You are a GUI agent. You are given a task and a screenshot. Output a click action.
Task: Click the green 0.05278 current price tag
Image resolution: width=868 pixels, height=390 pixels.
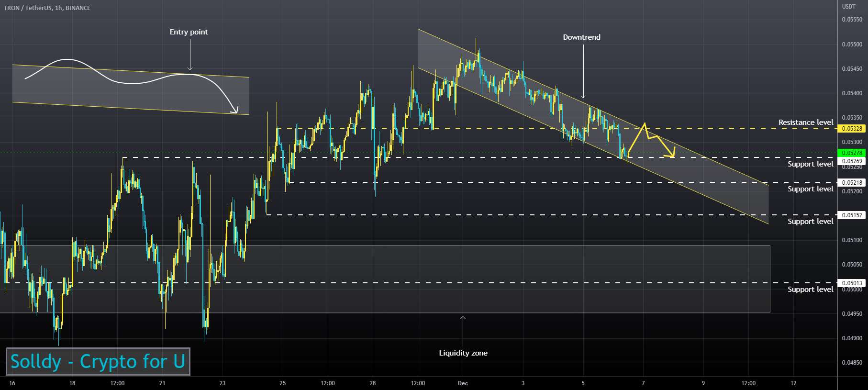[x=852, y=153]
